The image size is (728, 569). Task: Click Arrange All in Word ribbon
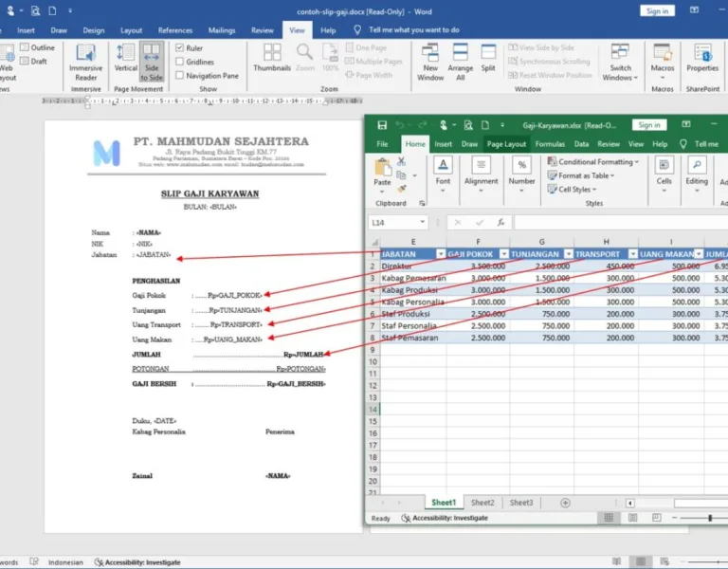pos(460,63)
